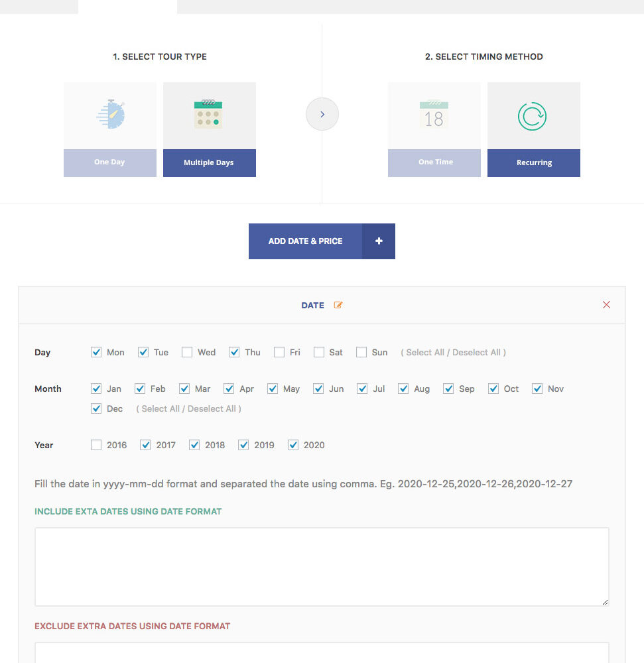
Task: Click the orange edit icon beside DATE
Action: 338,306
